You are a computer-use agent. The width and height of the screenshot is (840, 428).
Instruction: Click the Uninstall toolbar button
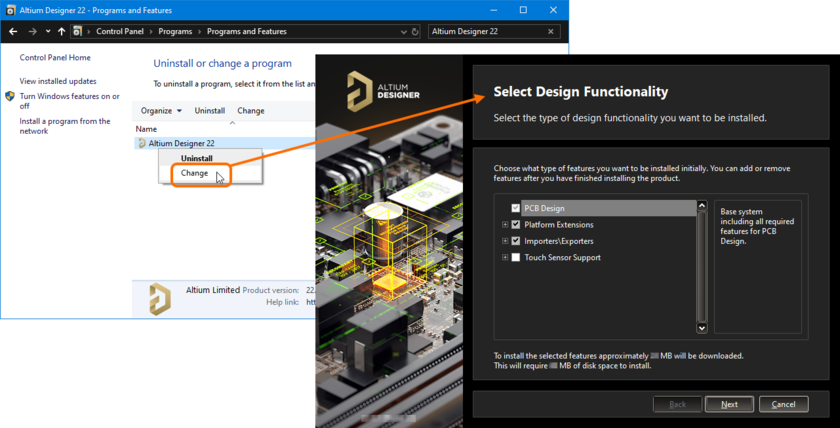(209, 111)
